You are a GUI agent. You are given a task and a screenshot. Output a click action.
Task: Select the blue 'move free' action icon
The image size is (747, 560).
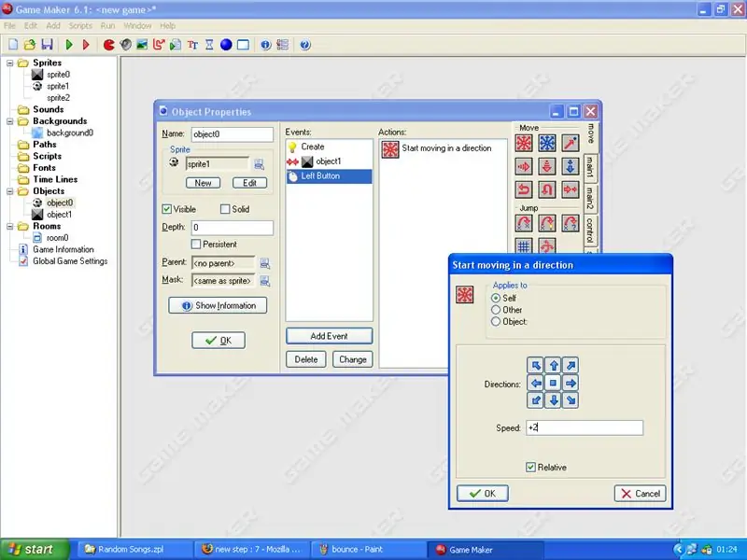click(547, 143)
